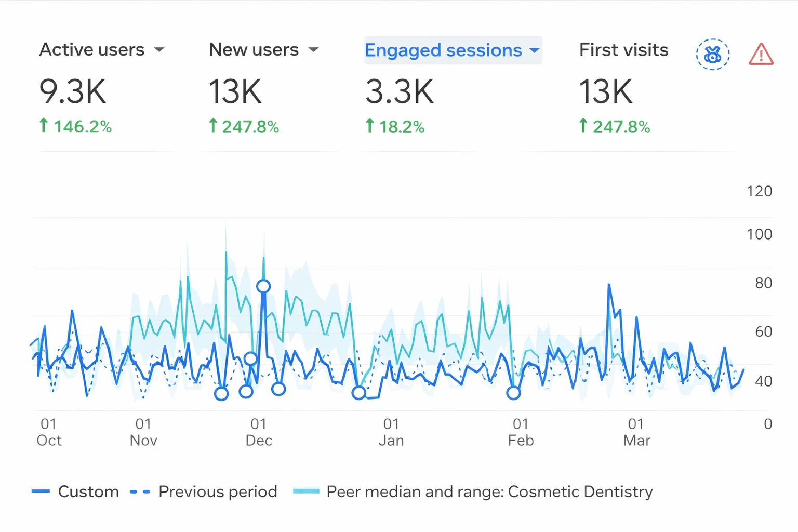Screen dimensions: 798x532
Task: Click the Peer median Cosmetic Dentistry legend text
Action: tap(489, 491)
